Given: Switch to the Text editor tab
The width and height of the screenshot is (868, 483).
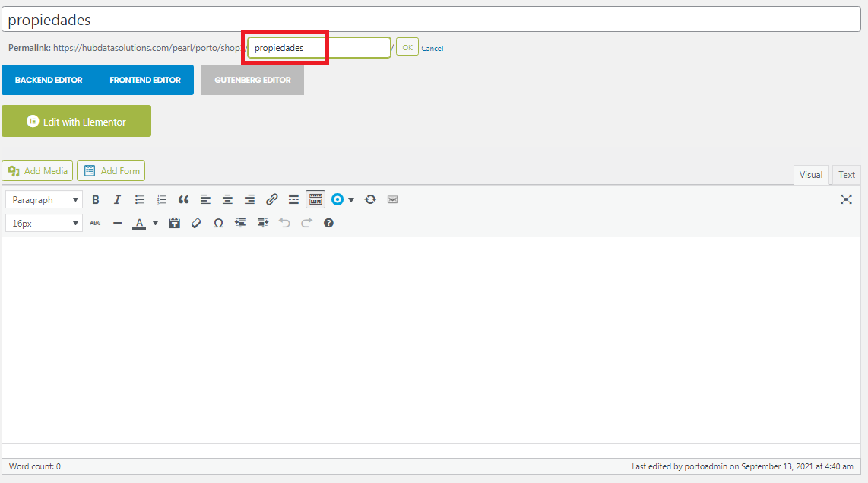Looking at the screenshot, I should [x=847, y=174].
